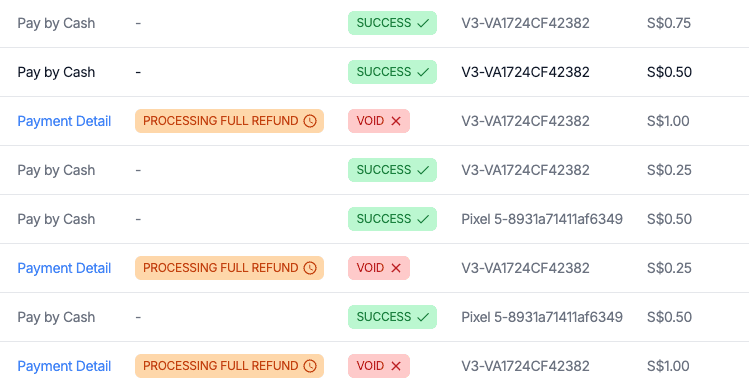
Task: Click the last PROCESSING FULL REFUND badge
Action: pyautogui.click(x=229, y=366)
